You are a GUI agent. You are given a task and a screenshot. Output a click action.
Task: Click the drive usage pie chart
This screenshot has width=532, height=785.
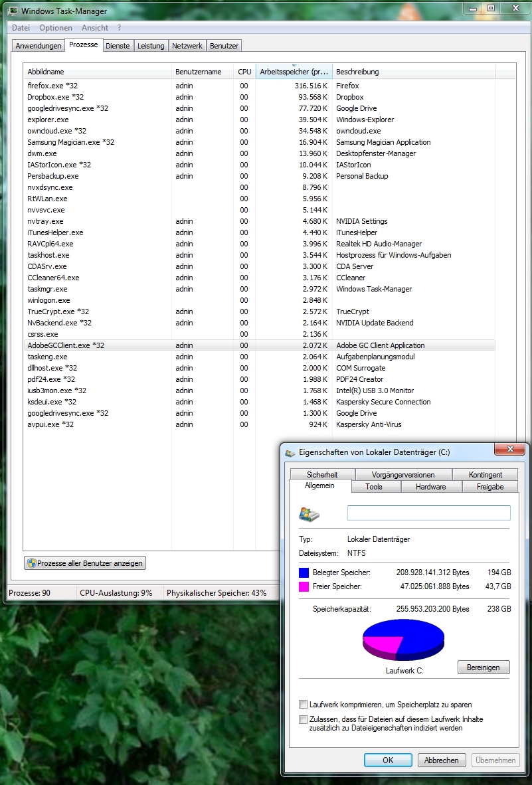pos(403,639)
